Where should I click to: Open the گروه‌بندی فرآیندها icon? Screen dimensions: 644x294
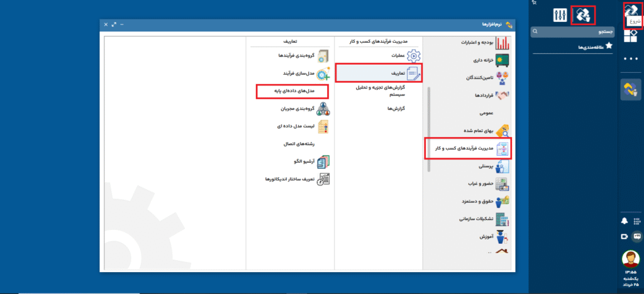tap(323, 56)
